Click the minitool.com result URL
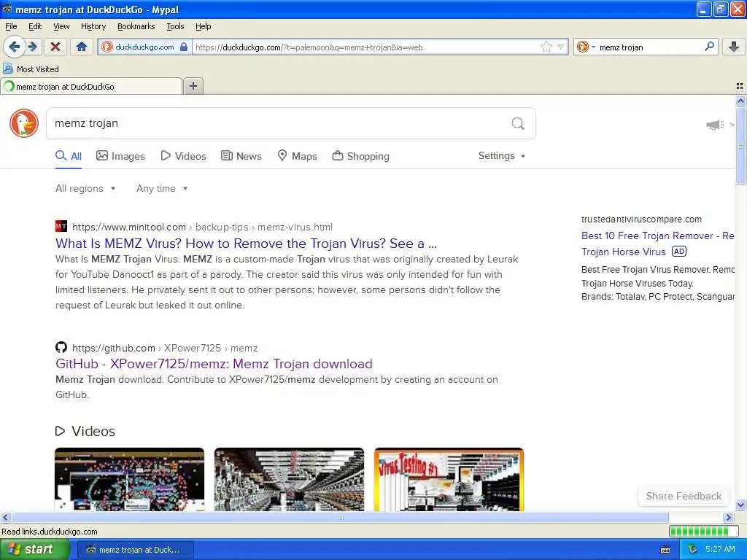Screen dimensions: 747x560 [202, 227]
